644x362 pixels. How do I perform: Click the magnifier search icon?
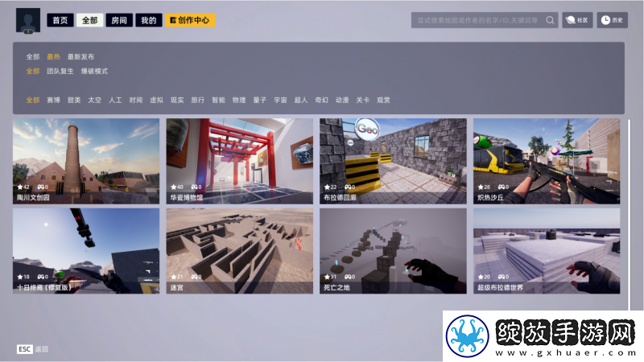(550, 20)
